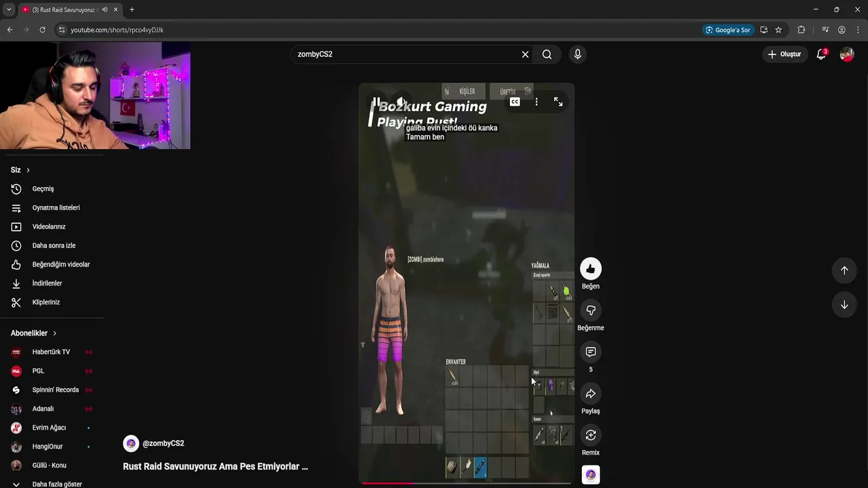Share the Short via Paylaş
Viewport: 868px width, 488px height.
[591, 394]
